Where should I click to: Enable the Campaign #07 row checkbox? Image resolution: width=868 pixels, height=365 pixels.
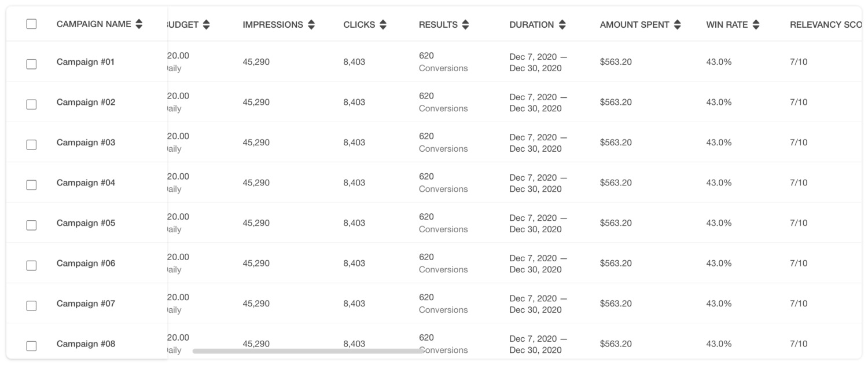click(31, 305)
